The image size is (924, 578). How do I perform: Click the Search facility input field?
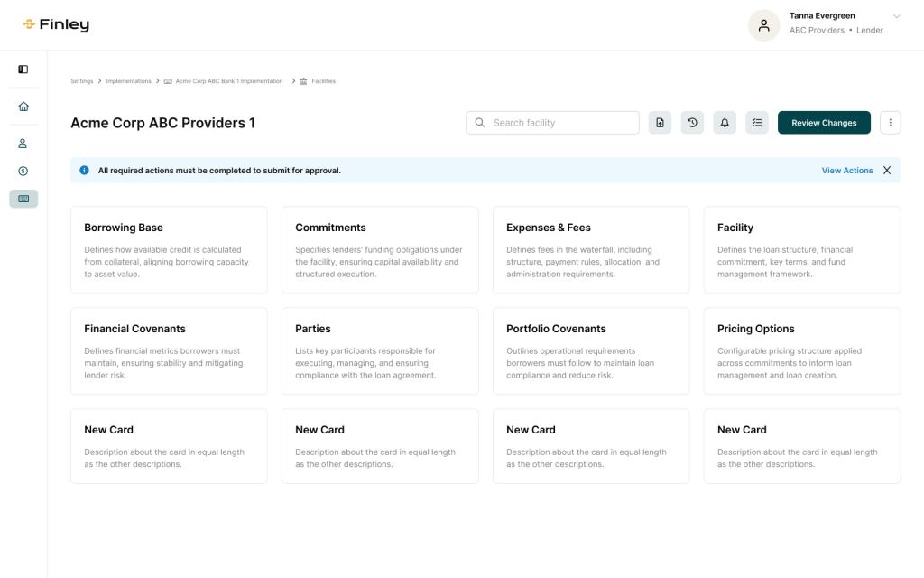pos(559,123)
